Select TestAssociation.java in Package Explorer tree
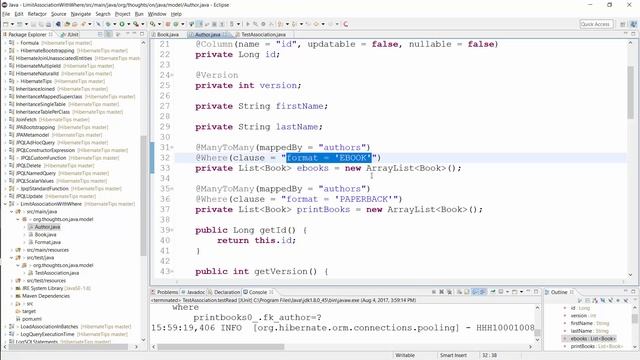The image size is (640, 360). point(57,273)
